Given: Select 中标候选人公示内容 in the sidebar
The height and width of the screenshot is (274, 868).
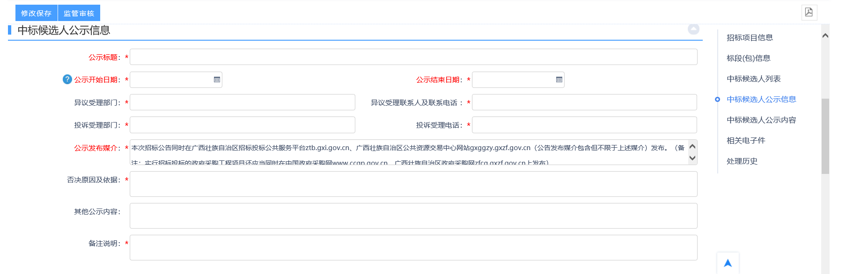Looking at the screenshot, I should tap(761, 120).
